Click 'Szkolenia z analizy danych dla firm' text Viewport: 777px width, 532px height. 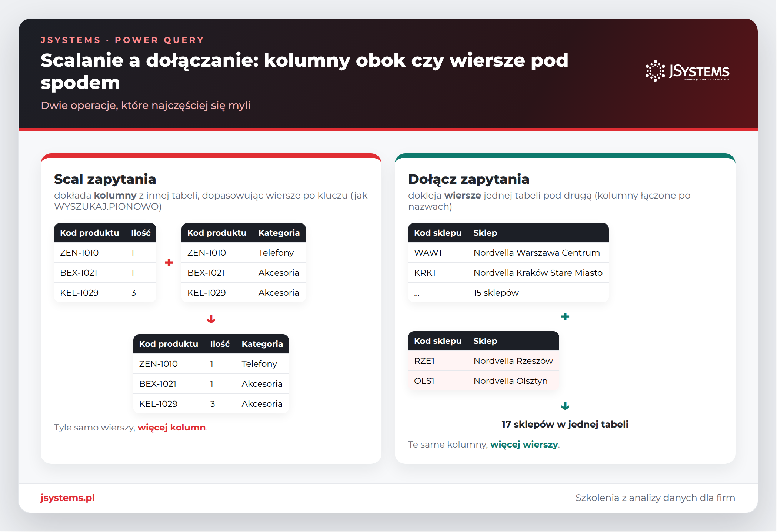coord(655,498)
